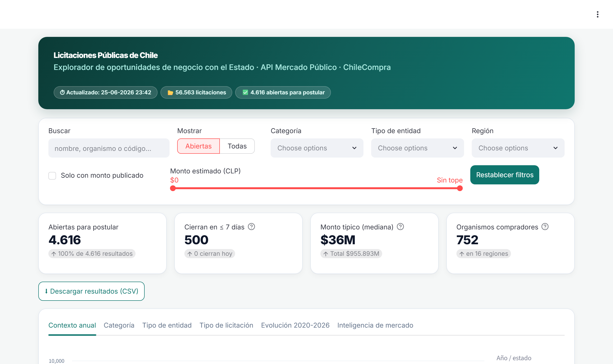Image resolution: width=613 pixels, height=364 pixels.
Task: Focus the Buscar search input field
Action: (109, 148)
